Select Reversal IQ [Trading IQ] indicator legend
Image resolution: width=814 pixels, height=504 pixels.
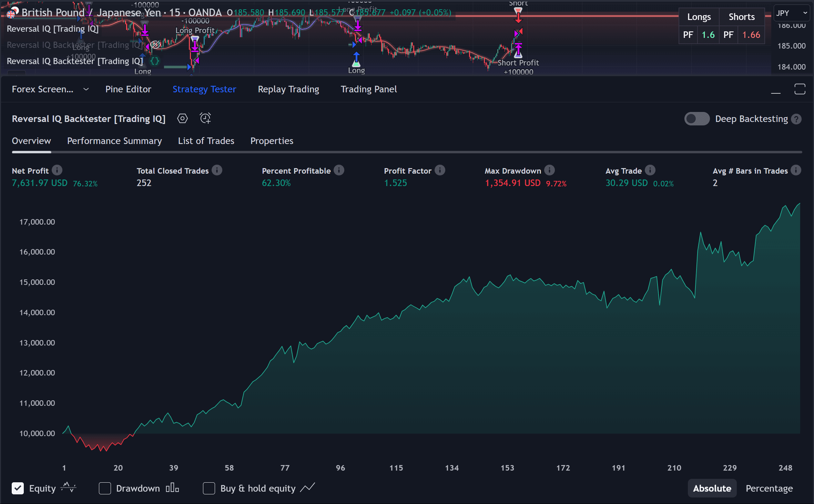pos(53,29)
